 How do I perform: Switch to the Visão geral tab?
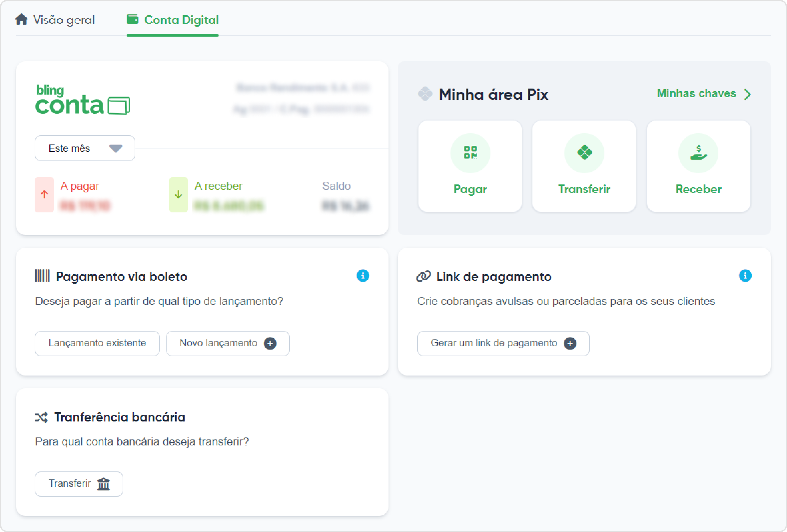[x=56, y=20]
